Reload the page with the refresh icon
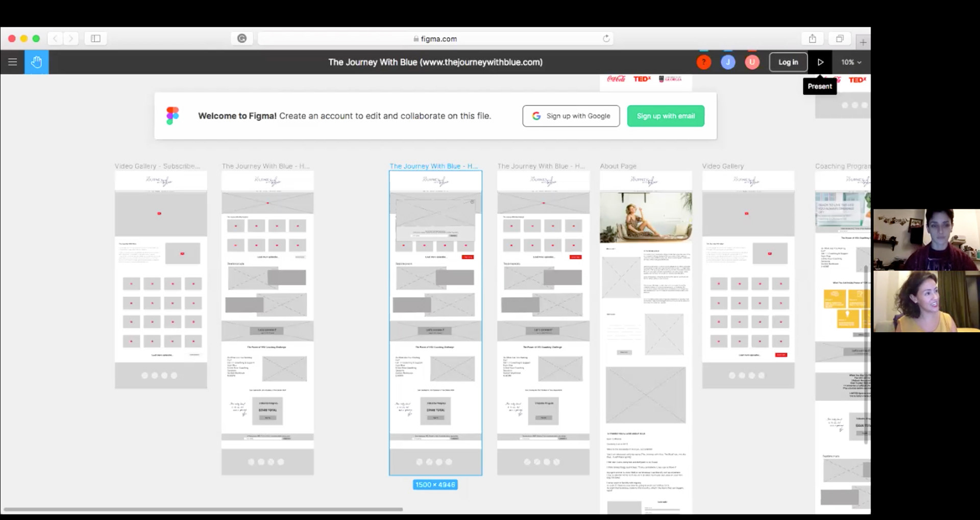The width and height of the screenshot is (980, 520). pyautogui.click(x=606, y=38)
